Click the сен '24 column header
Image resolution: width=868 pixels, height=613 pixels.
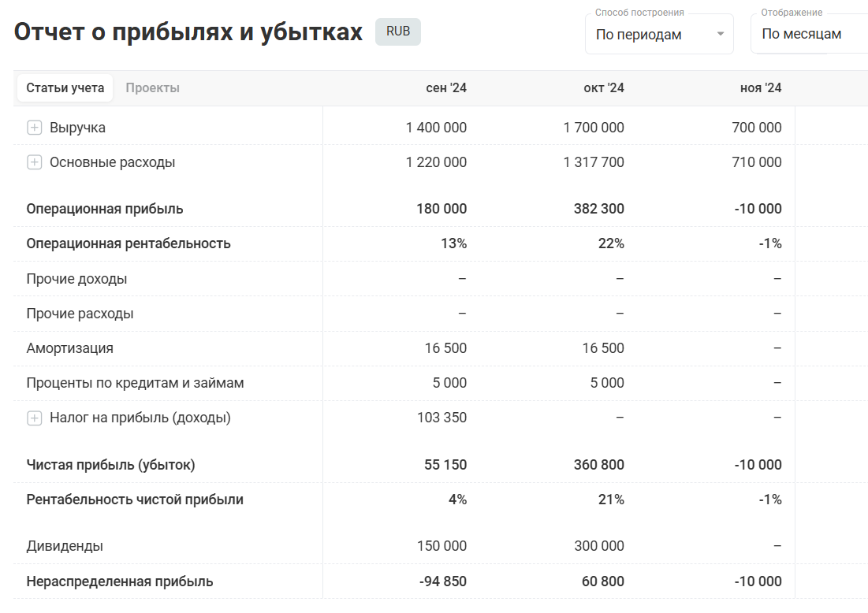pyautogui.click(x=446, y=87)
